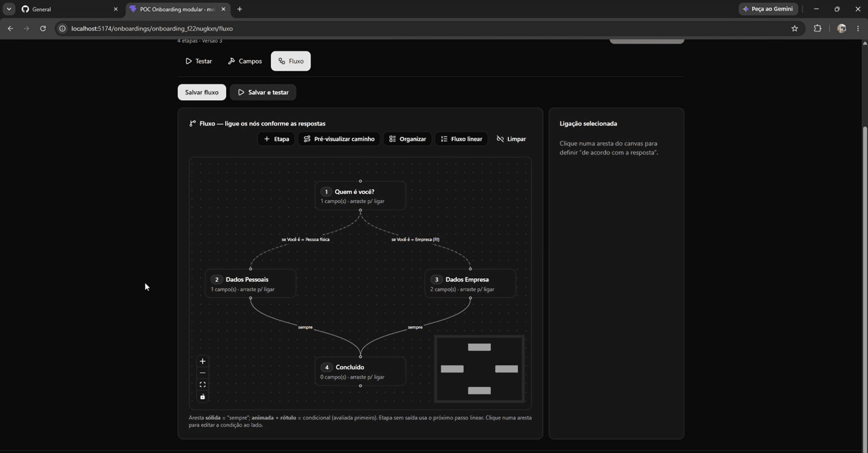Click the fit view icon in canvas controls
Image resolution: width=868 pixels, height=453 pixels.
click(x=202, y=385)
